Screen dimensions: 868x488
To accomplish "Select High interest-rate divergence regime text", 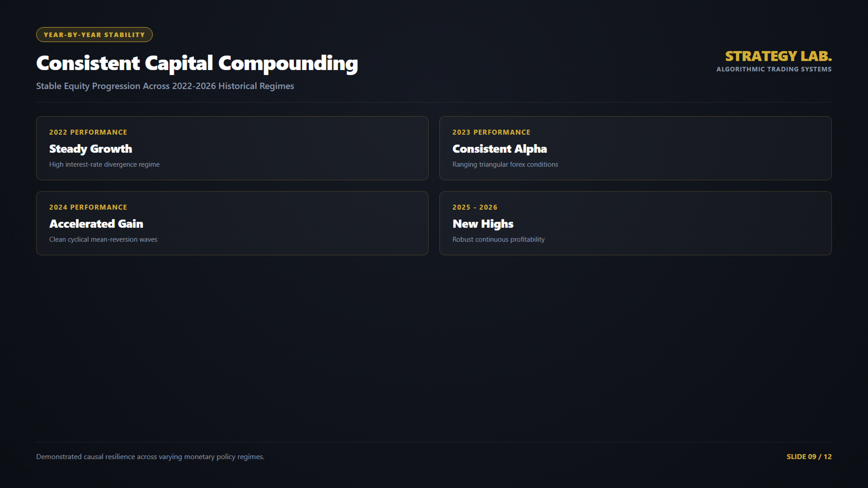I will pyautogui.click(x=104, y=164).
